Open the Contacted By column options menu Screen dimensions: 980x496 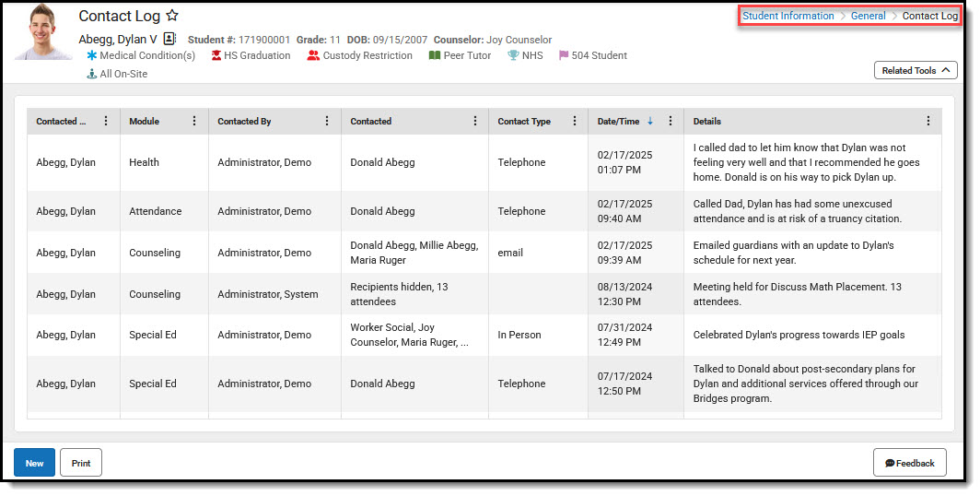click(327, 121)
